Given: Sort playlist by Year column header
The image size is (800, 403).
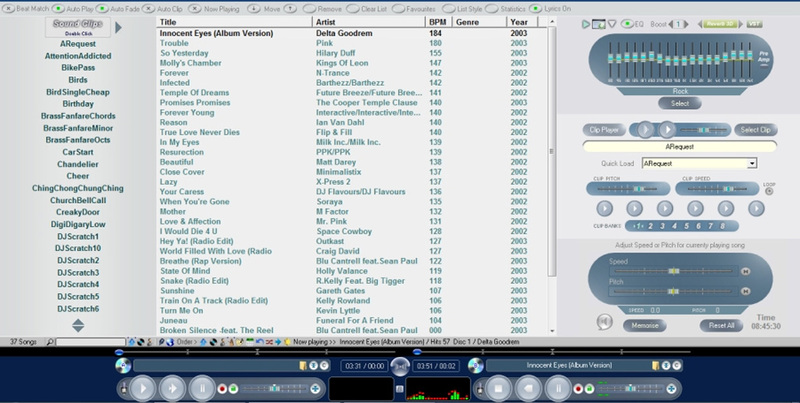Looking at the screenshot, I should click(522, 22).
